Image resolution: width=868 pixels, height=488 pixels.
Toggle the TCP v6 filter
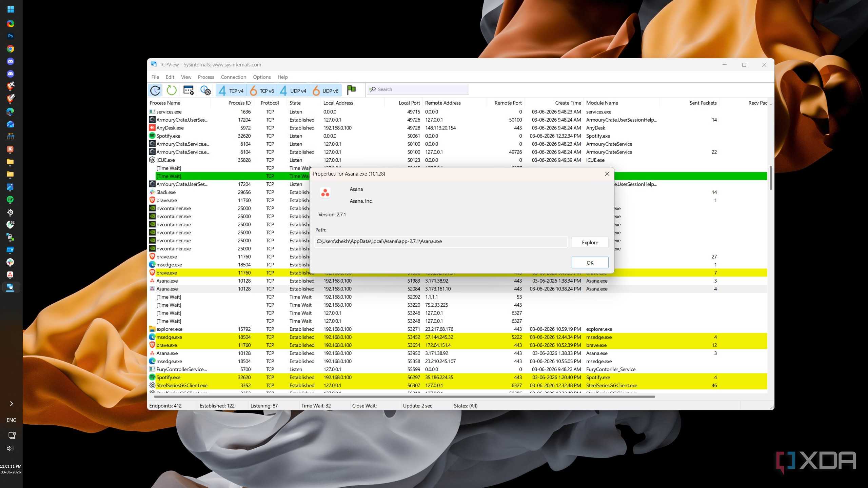tap(262, 90)
